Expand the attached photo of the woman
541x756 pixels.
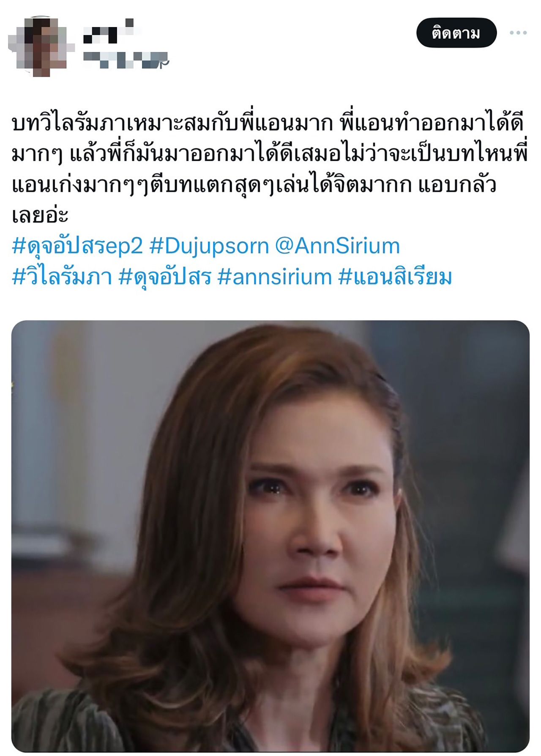[x=270, y=536]
